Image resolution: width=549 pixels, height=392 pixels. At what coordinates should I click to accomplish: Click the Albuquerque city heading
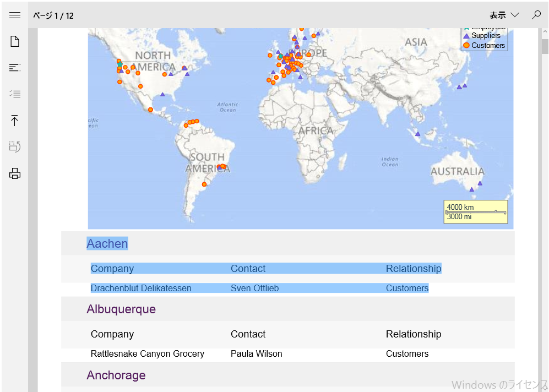pos(121,309)
